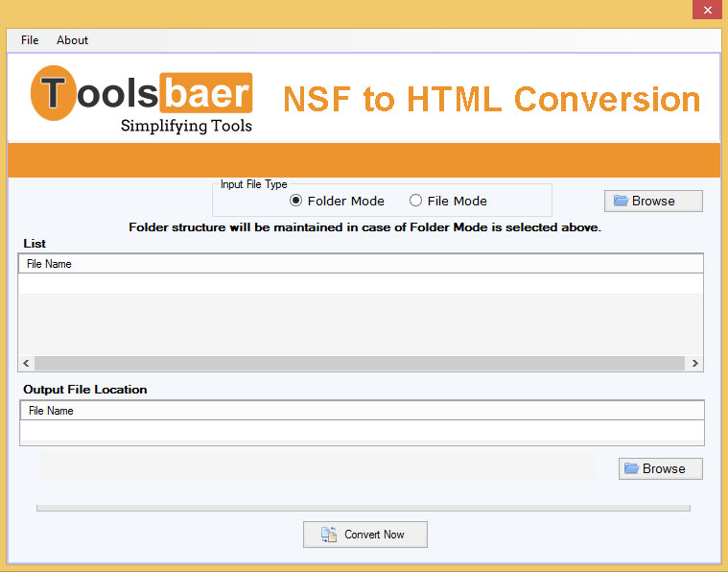Click the folder icon on the input Browse button
728x572 pixels.
point(621,201)
